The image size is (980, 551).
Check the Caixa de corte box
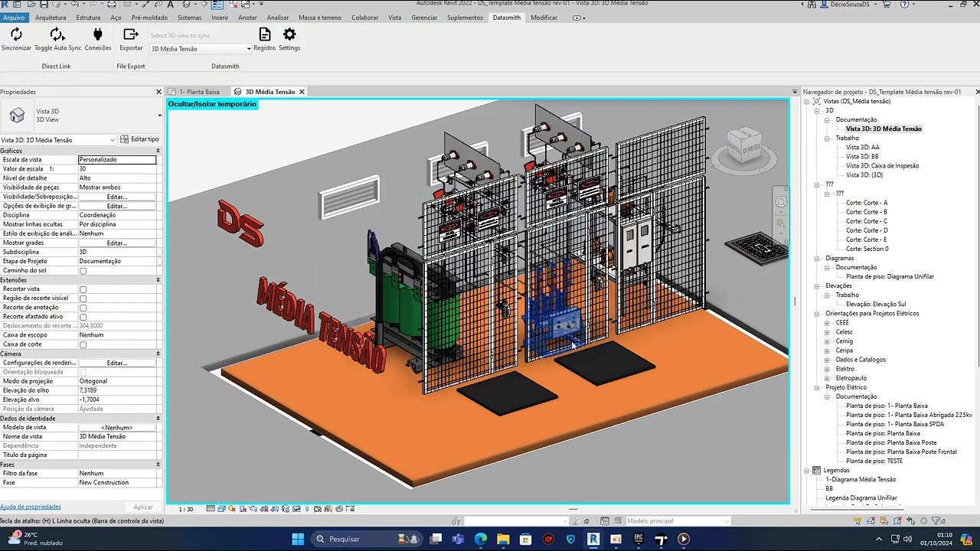83,344
